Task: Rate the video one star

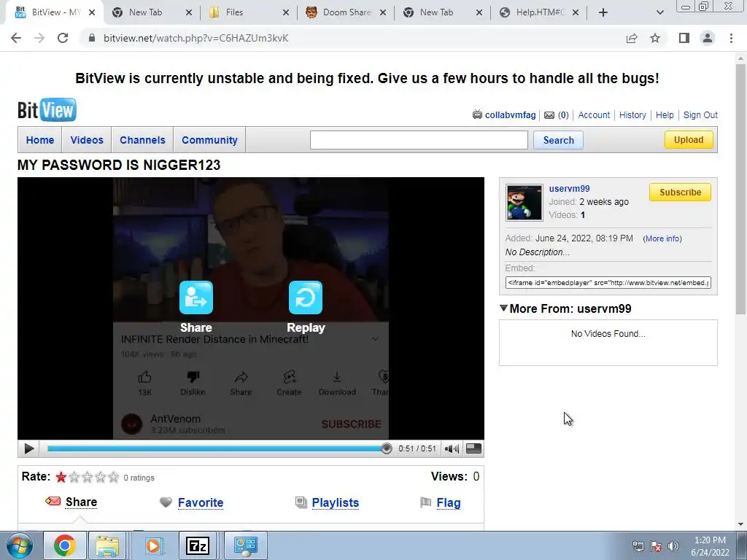Action: (61, 477)
